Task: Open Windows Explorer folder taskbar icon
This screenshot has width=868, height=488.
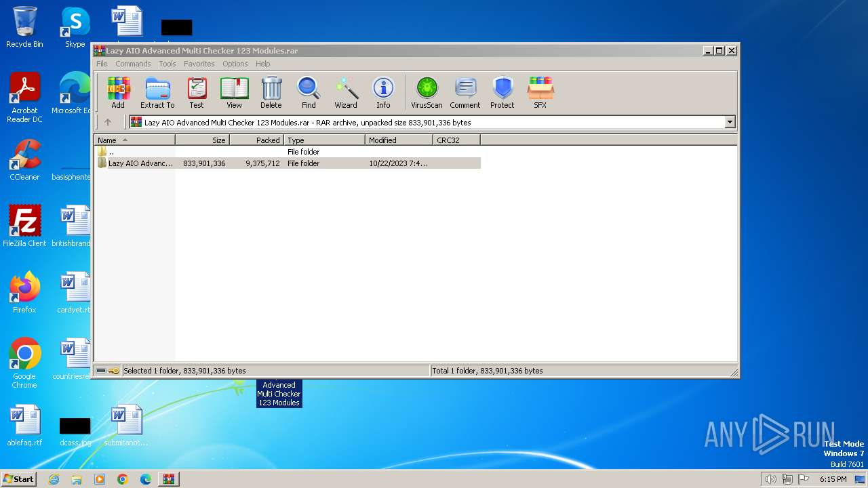Action: pyautogui.click(x=77, y=479)
